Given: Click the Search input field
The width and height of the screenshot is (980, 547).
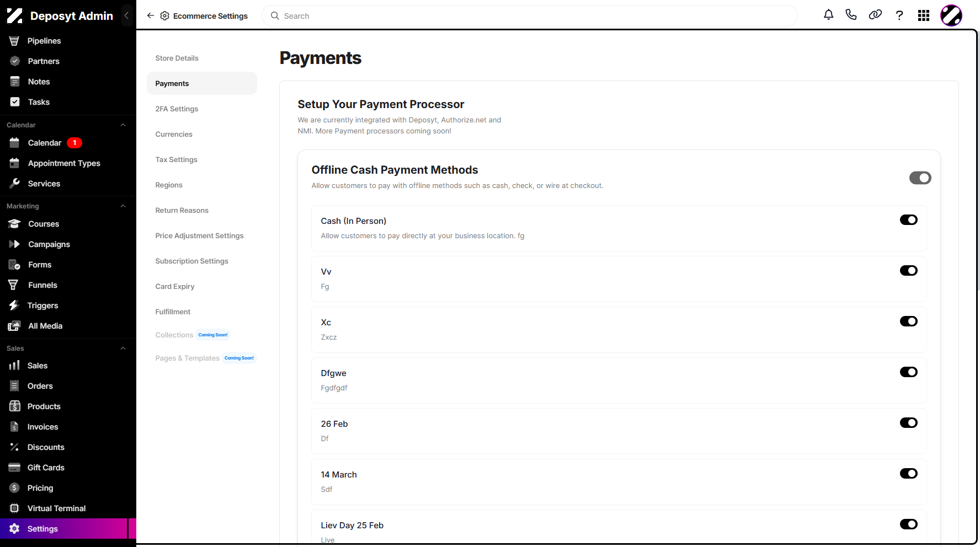Looking at the screenshot, I should [x=530, y=16].
